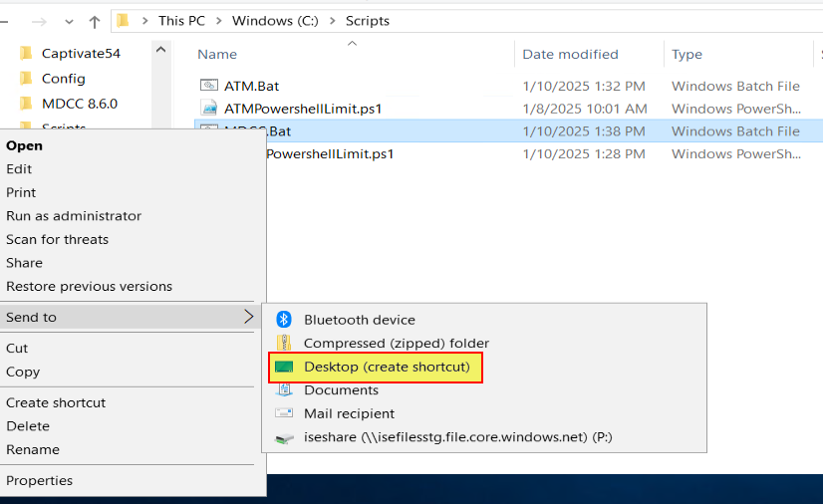Select Restore previous versions
823x504 pixels.
coord(90,286)
